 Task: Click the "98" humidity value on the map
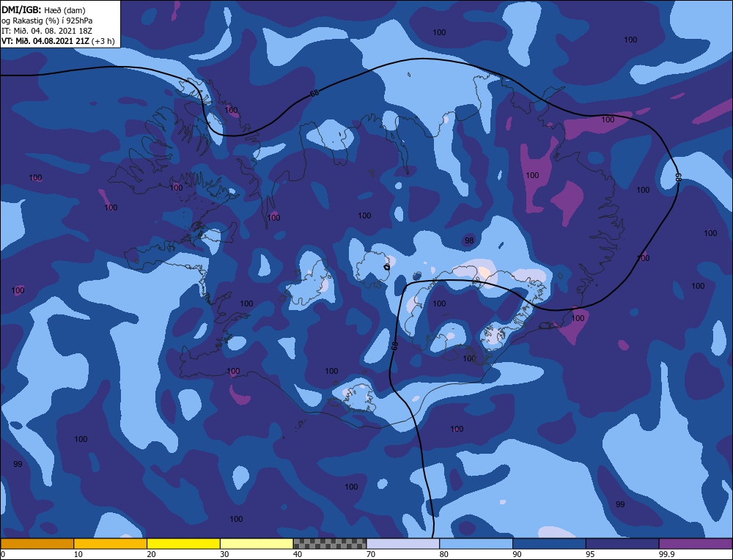(469, 240)
